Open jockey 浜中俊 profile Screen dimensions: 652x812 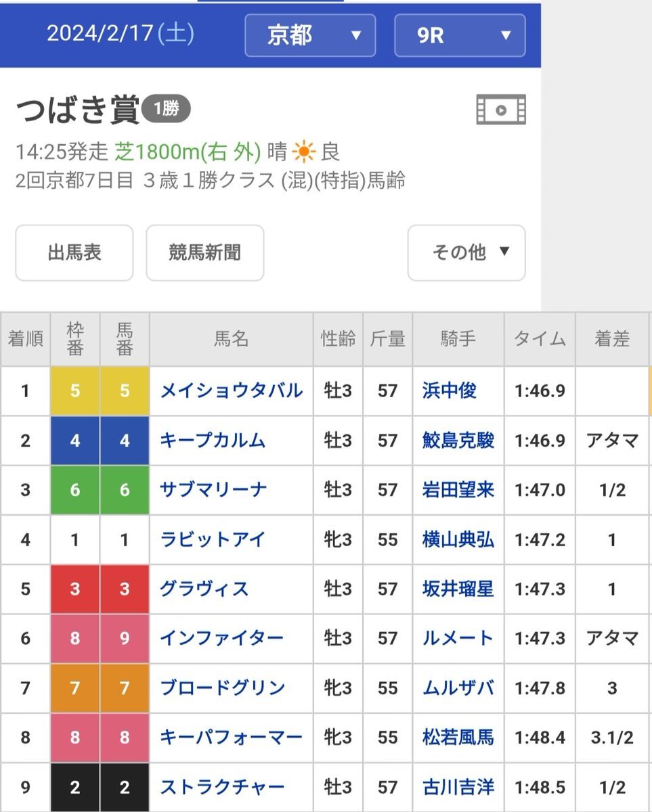point(449,390)
